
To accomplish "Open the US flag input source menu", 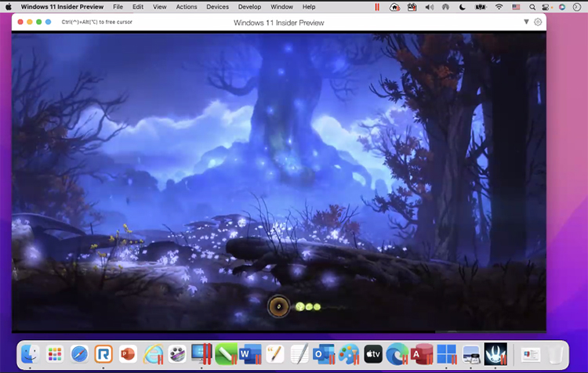I will 517,7.
